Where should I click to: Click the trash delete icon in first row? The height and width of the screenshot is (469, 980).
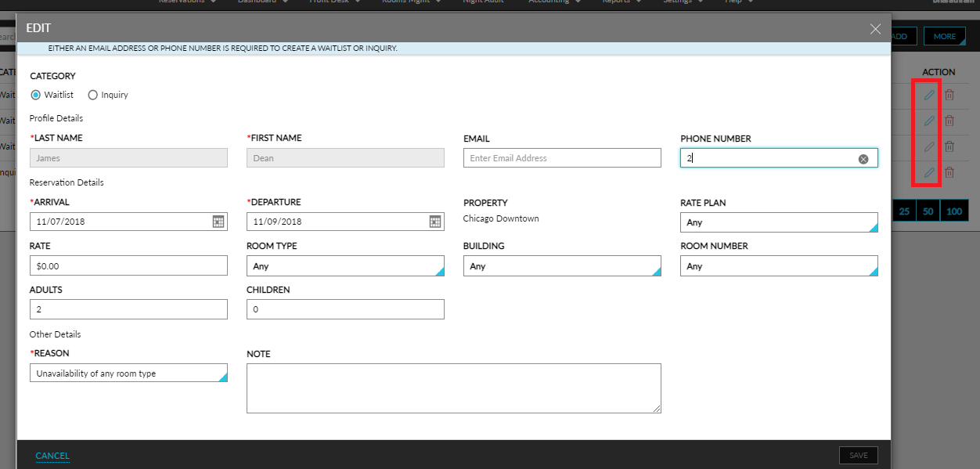click(x=949, y=96)
